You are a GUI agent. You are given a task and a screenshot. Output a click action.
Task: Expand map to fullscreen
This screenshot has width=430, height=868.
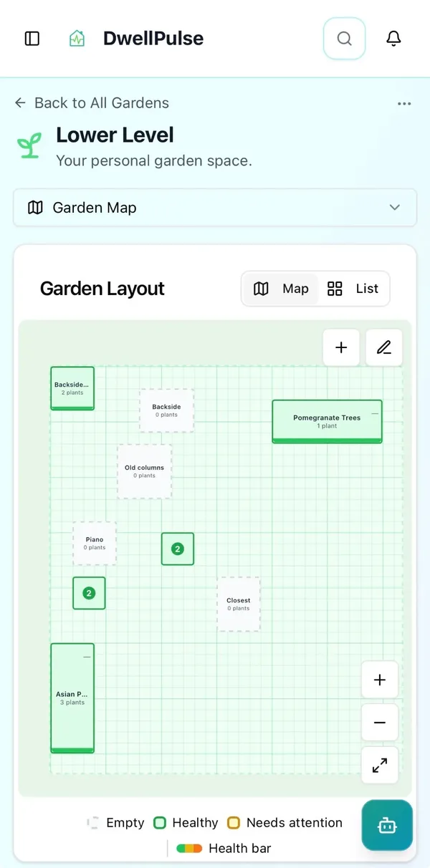380,765
